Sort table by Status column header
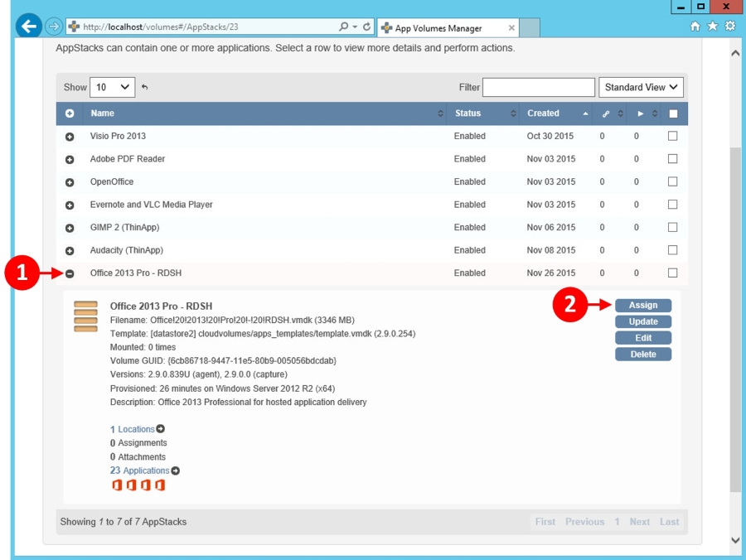The image size is (746, 560). 483,113
